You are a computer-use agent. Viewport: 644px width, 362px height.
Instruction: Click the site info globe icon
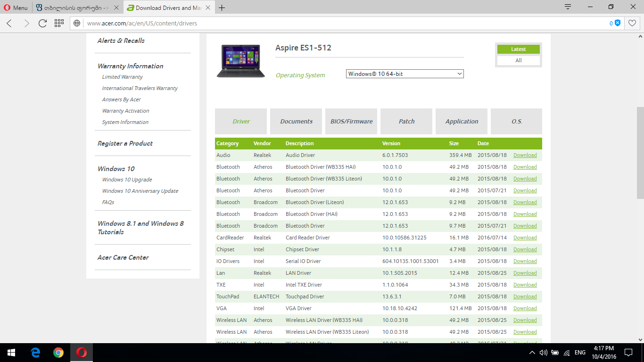pyautogui.click(x=77, y=23)
